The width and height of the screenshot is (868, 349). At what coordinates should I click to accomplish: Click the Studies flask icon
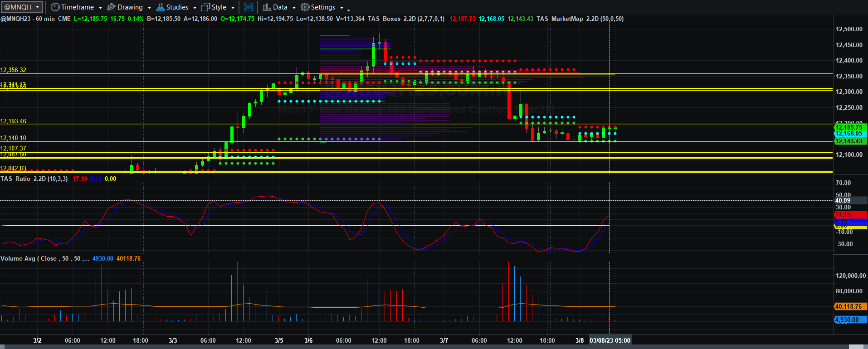[x=160, y=7]
